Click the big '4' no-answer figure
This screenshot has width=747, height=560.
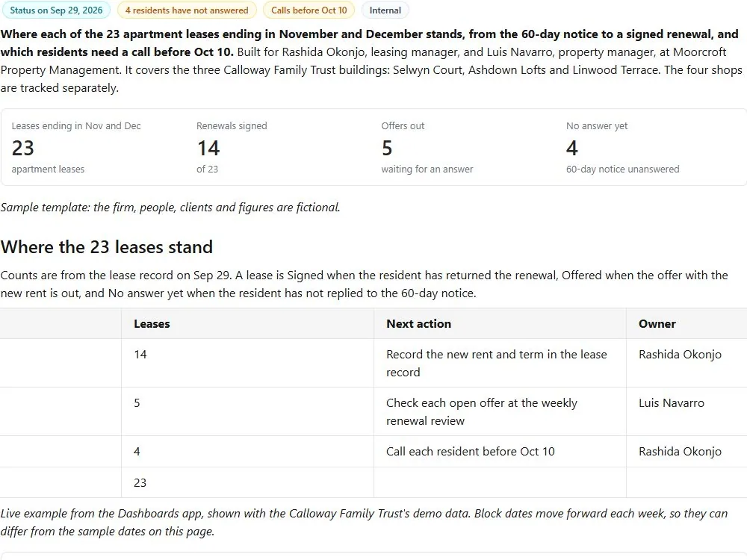pos(571,148)
